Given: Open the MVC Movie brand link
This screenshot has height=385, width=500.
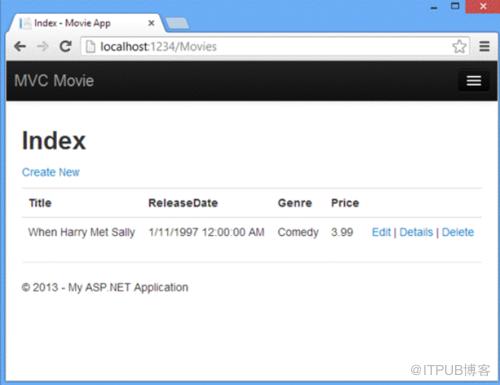Looking at the screenshot, I should click(x=54, y=81).
